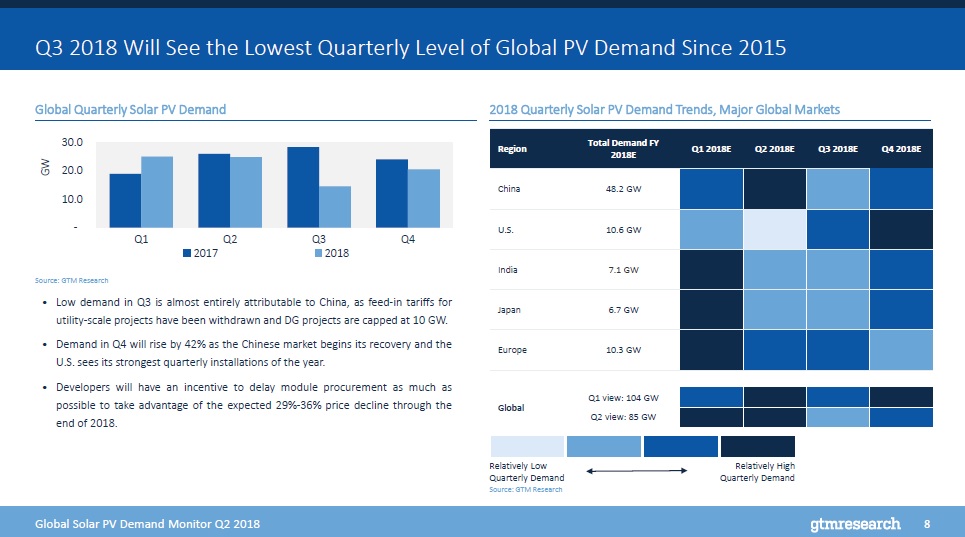Viewport: 965px width, 537px height.
Task: Click the 'Relatively High Quarterly Demand' label
Action: click(757, 472)
